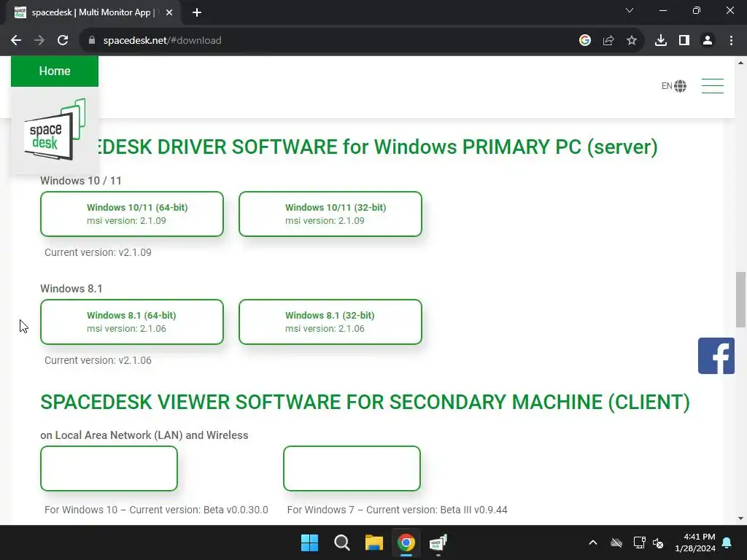
Task: Open the notification bell
Action: click(727, 542)
